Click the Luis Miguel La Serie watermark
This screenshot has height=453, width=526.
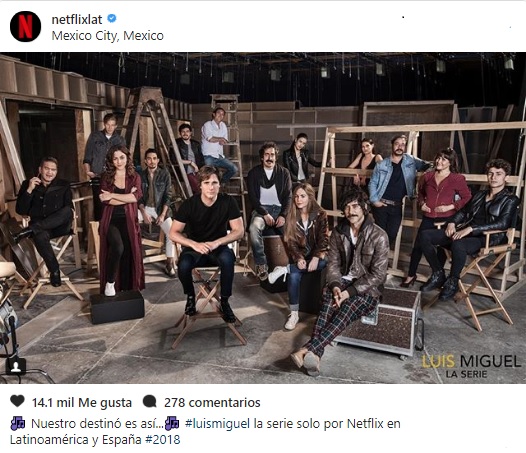click(471, 366)
